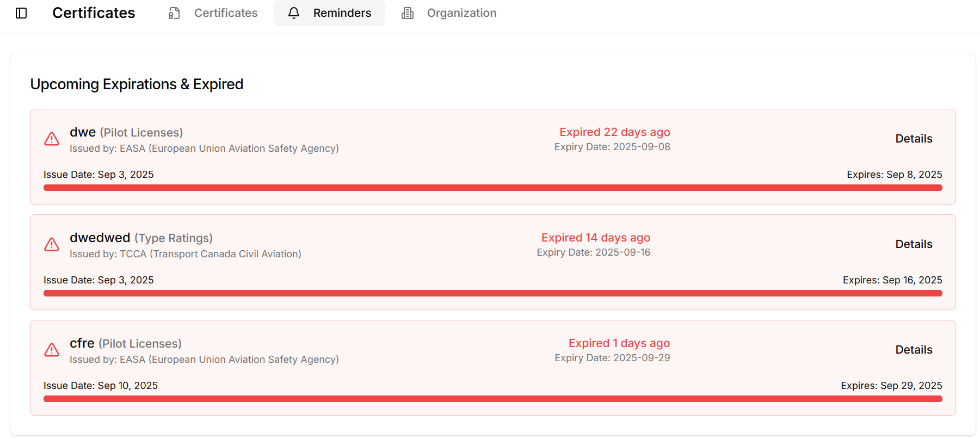Click '(Pilot Licenses)' label next to dwe
Viewport: 980px width, 439px height.
coord(141,133)
